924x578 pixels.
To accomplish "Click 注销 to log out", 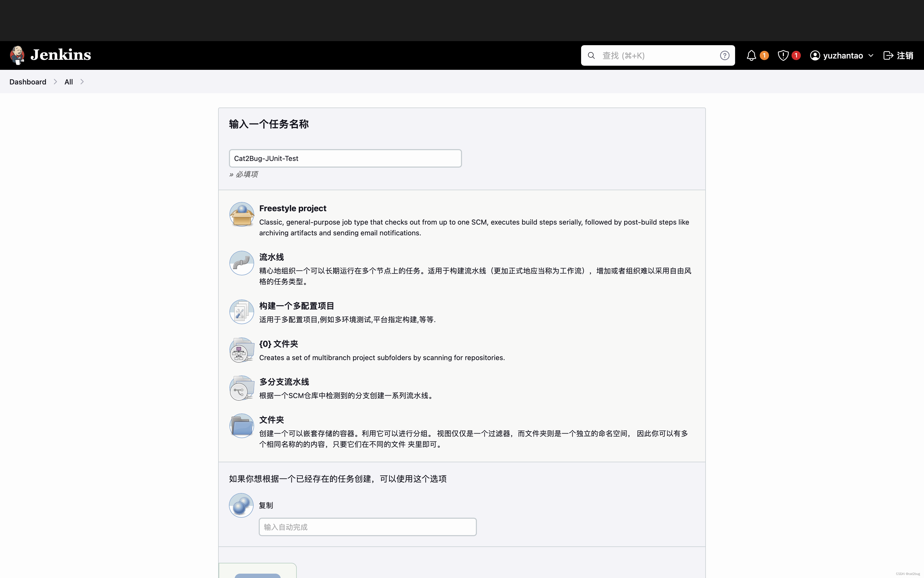I will 905,56.
